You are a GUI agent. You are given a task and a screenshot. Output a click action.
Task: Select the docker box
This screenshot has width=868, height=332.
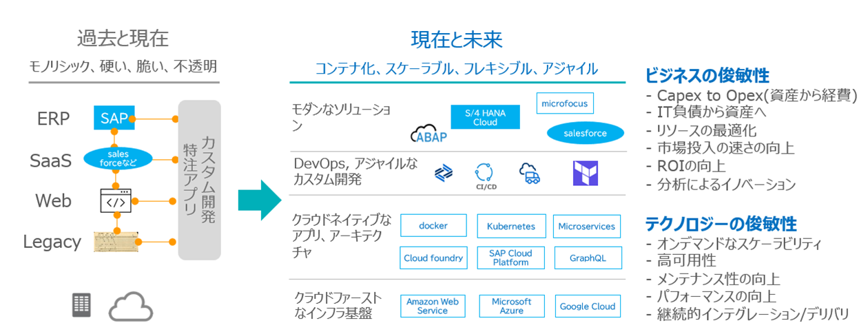point(433,226)
